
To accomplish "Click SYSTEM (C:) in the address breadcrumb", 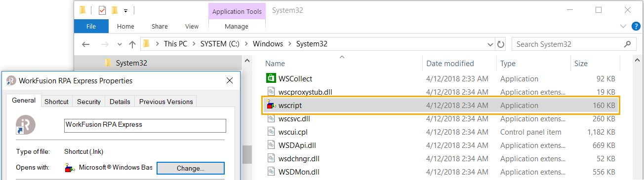I will click(220, 44).
